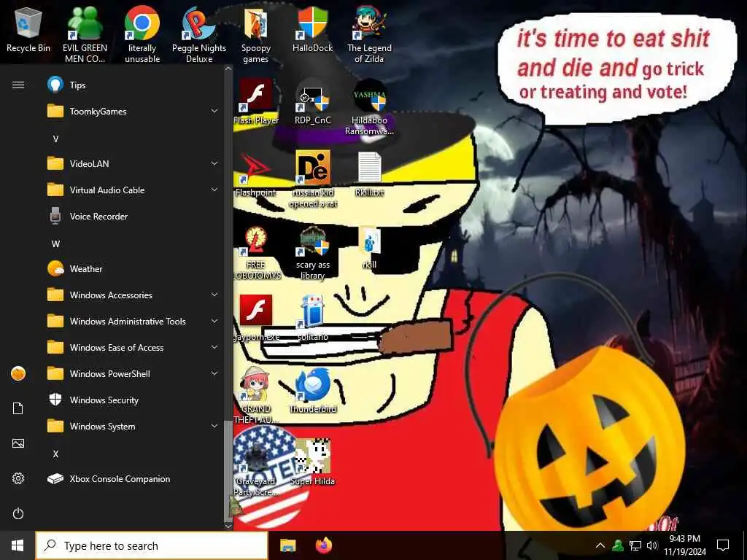Viewport: 747px width, 560px height.
Task: Select russian kid opened a rat icon
Action: tap(312, 178)
